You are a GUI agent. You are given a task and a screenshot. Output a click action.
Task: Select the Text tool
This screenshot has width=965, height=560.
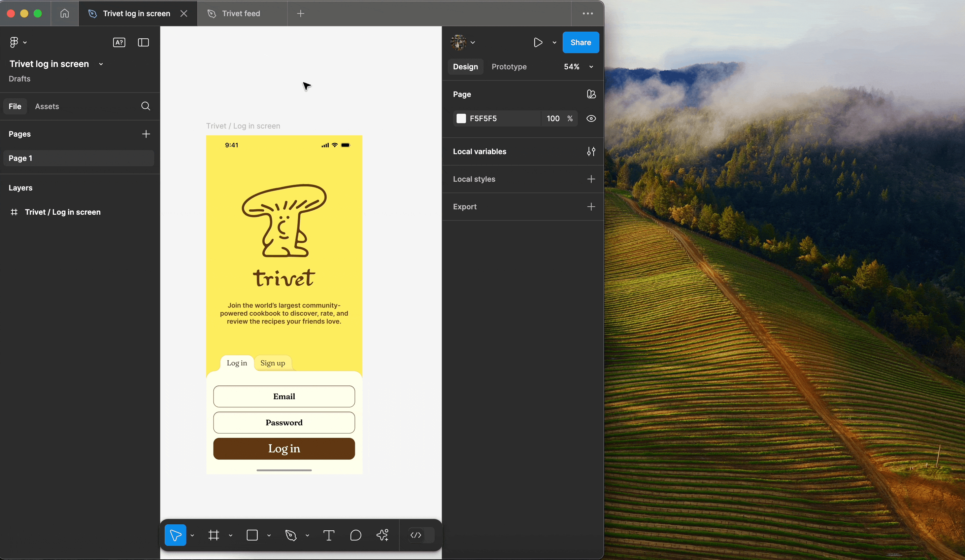pyautogui.click(x=329, y=535)
